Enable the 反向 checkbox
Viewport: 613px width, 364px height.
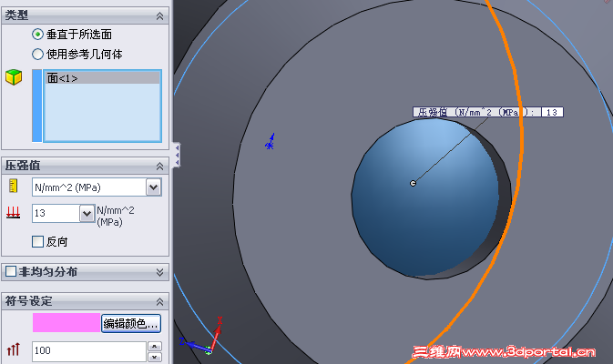37,242
